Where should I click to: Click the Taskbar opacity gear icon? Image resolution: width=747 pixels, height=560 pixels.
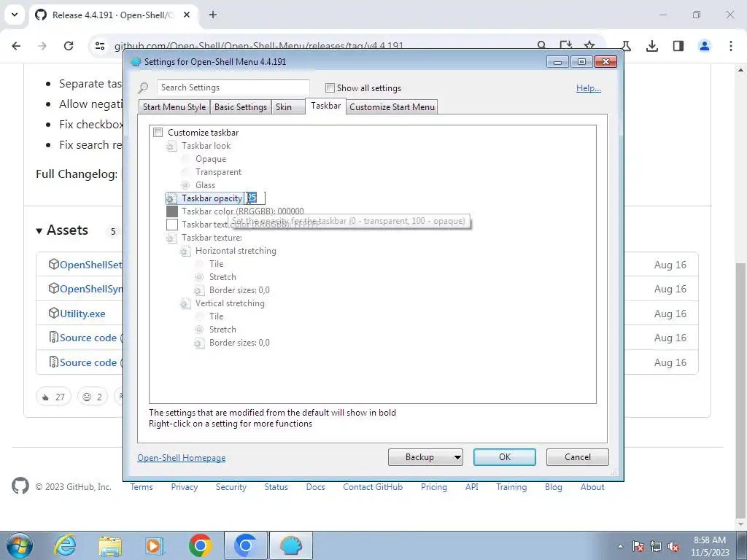click(x=171, y=198)
